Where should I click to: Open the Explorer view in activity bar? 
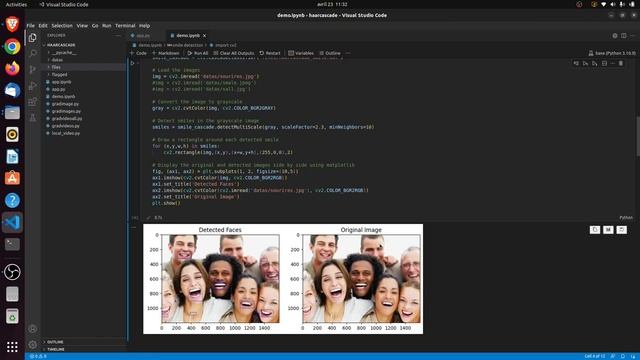[32, 38]
